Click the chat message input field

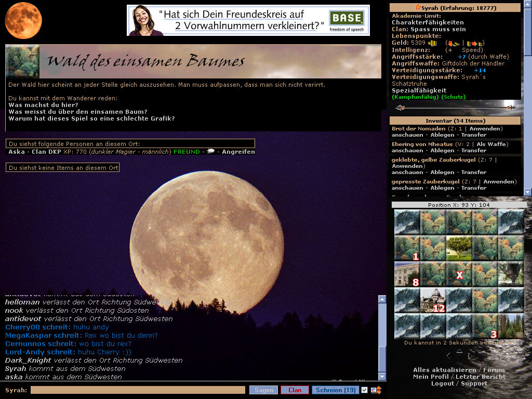(x=138, y=390)
